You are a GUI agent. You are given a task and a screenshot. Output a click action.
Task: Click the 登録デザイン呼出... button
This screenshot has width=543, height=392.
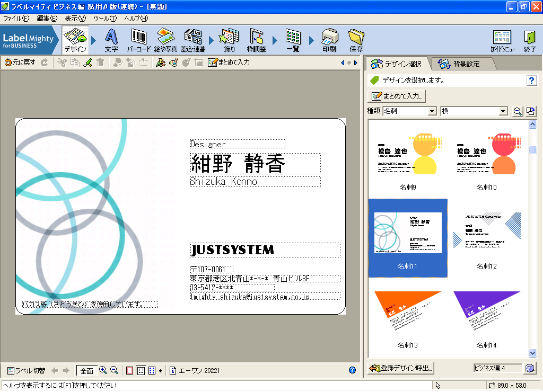click(401, 368)
